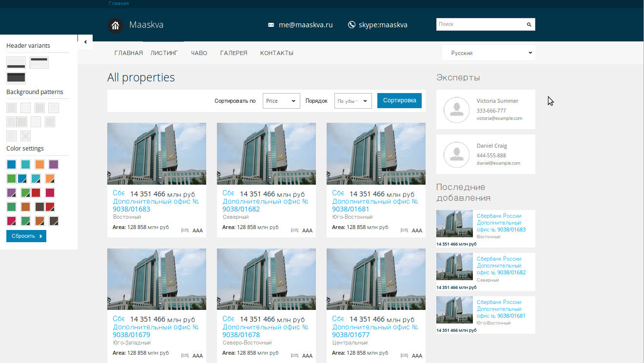Viewport: 644px width, 363px height.
Task: Click the phone number 333-666-777
Action: (x=491, y=111)
